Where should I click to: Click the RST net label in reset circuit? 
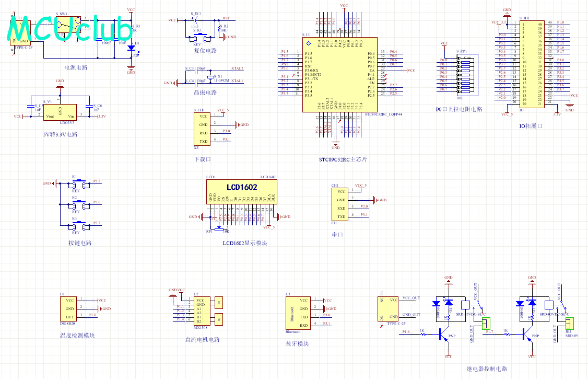(226, 18)
